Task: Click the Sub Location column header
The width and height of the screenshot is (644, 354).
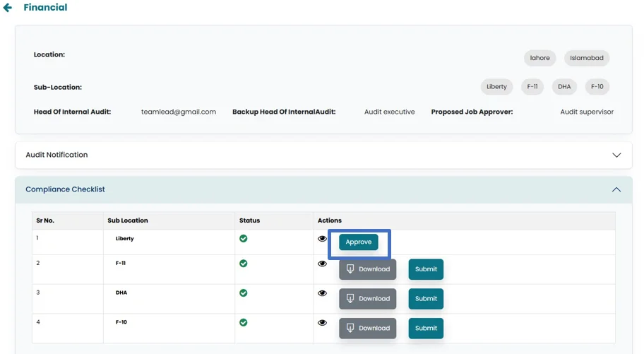Action: (128, 220)
